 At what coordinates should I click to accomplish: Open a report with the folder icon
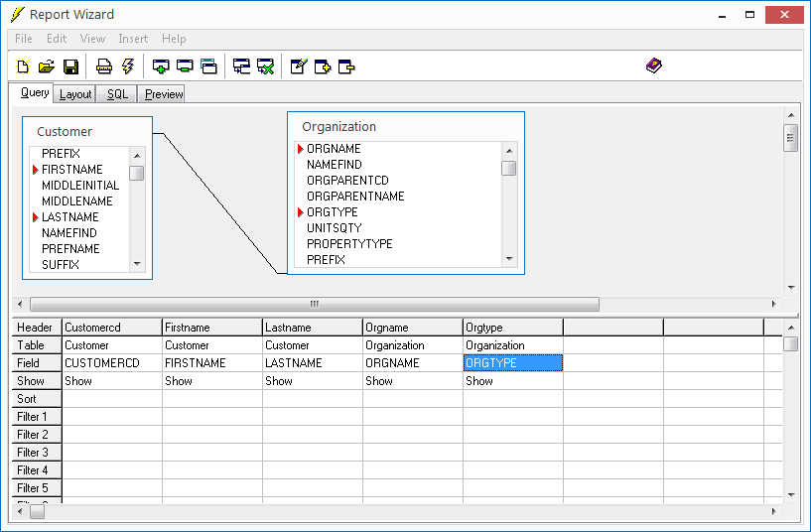(x=47, y=66)
